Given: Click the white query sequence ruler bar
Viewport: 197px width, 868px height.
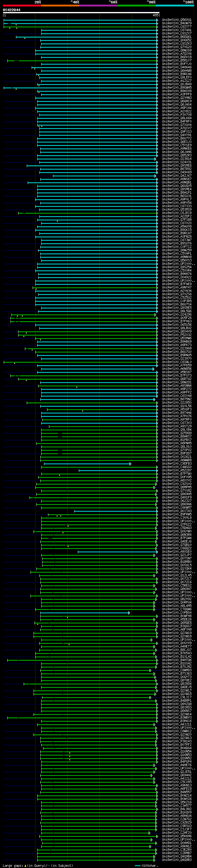Looking at the screenshot, I should [x=81, y=12].
